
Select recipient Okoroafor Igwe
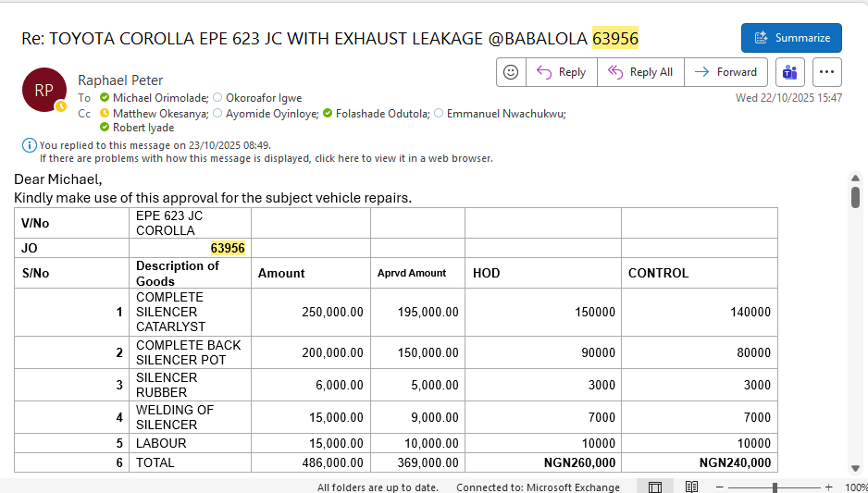[x=264, y=98]
